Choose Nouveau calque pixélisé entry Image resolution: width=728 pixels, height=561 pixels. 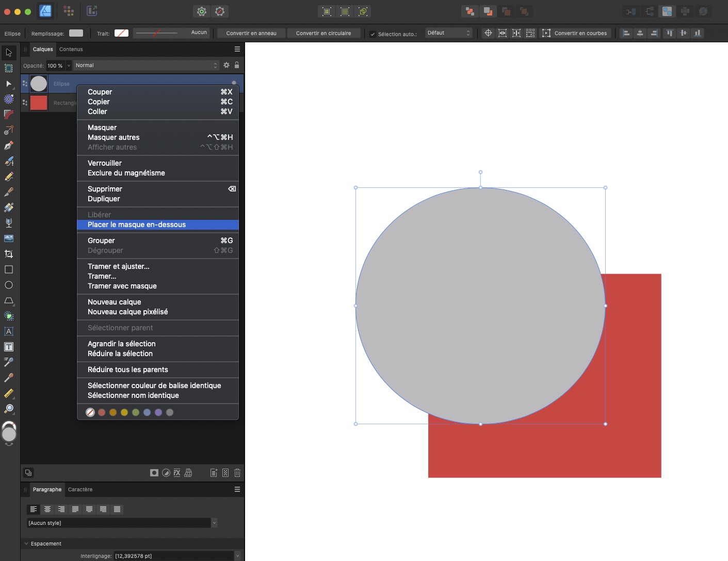(x=158, y=312)
